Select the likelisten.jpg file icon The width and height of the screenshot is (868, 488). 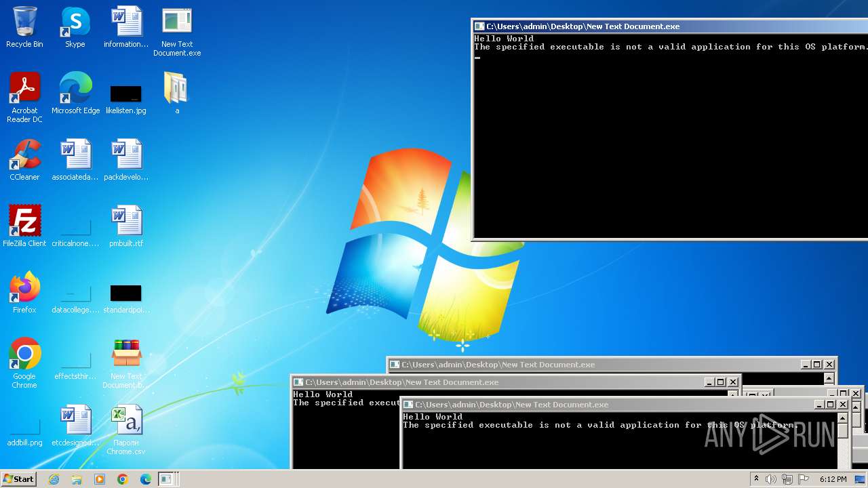126,99
